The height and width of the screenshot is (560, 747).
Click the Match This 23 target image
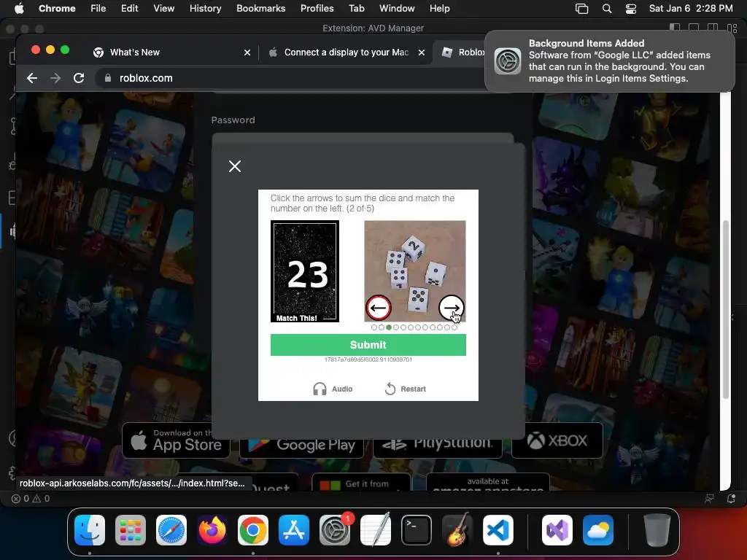click(x=305, y=271)
